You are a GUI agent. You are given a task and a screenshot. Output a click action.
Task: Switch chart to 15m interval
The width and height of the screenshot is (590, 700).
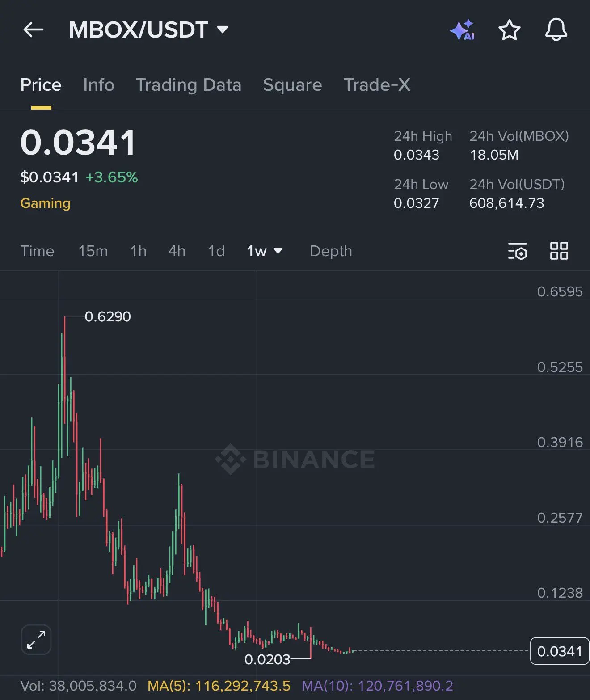pos(93,251)
